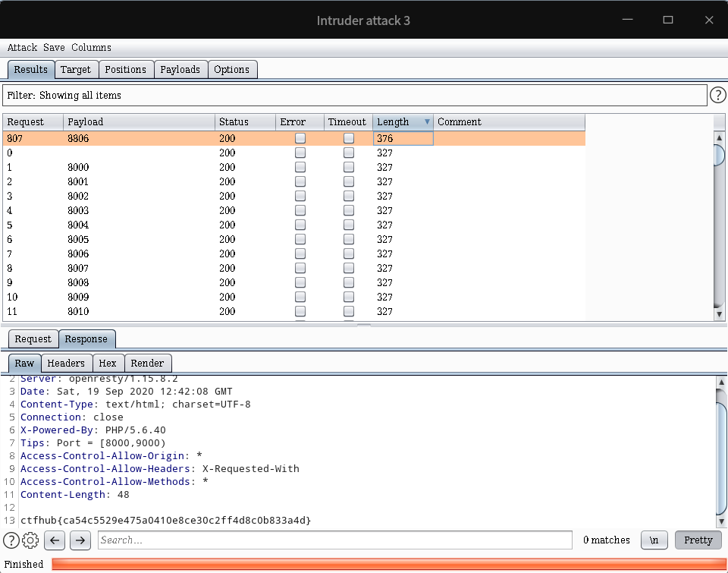Toggle Timeout checkbox for request 807

349,138
